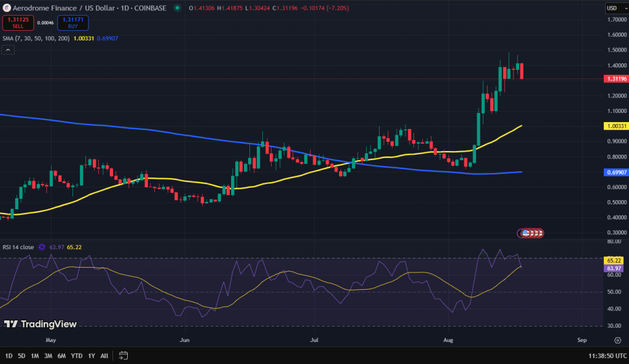Click the Aerodrome Finance symbol logo
629x364 pixels.
[x=6, y=8]
